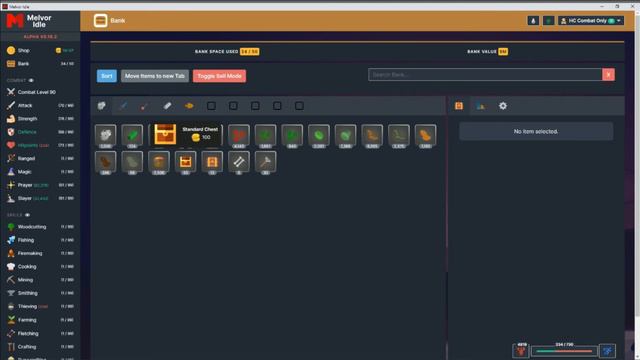
Task: Open the Firemaking skill
Action: click(40, 253)
